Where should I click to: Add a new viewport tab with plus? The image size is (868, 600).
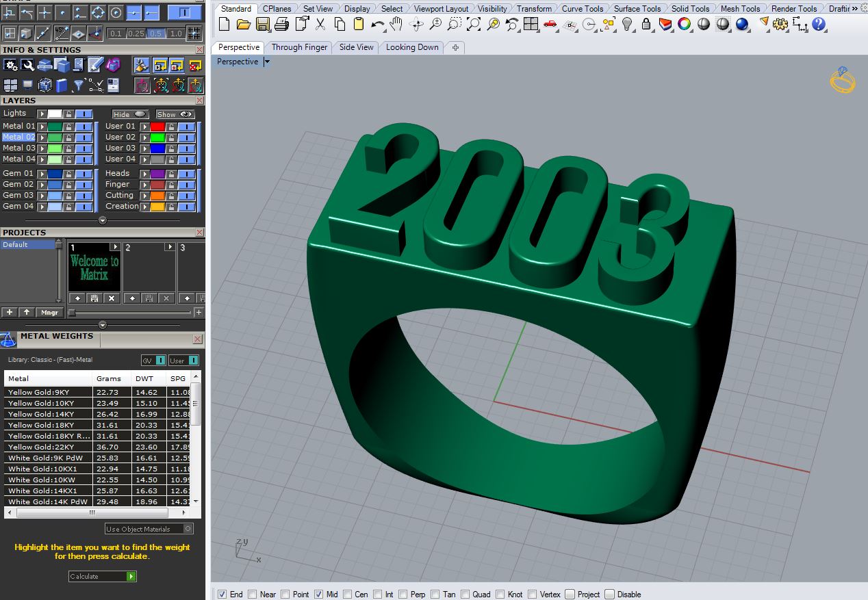tap(455, 47)
